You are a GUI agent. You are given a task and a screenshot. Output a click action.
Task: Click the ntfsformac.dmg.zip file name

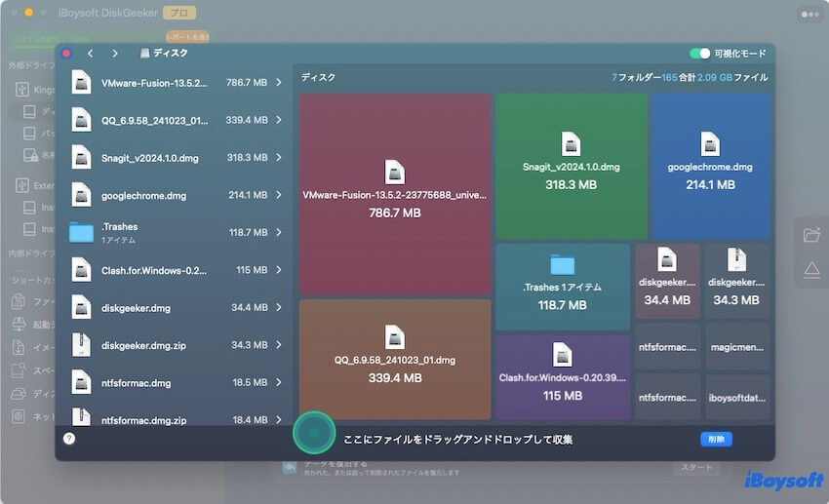[x=143, y=420]
